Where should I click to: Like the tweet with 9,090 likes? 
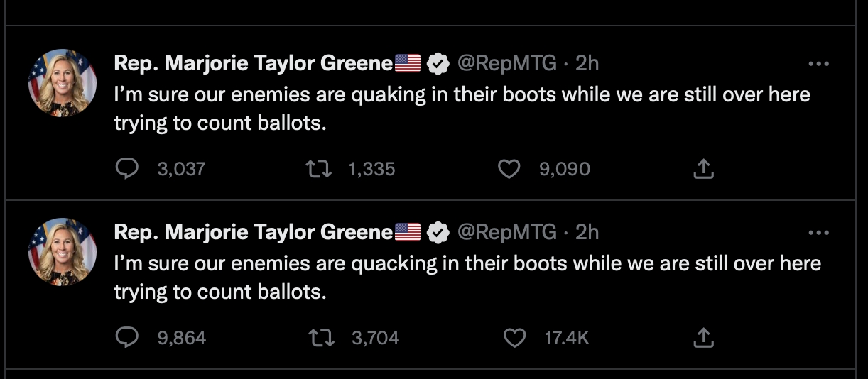(x=509, y=169)
